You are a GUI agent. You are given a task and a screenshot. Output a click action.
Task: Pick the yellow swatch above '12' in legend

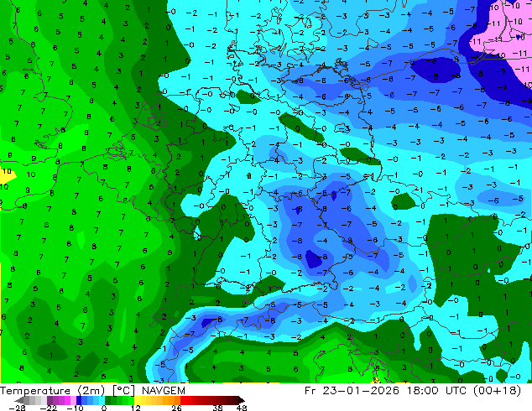click(137, 400)
